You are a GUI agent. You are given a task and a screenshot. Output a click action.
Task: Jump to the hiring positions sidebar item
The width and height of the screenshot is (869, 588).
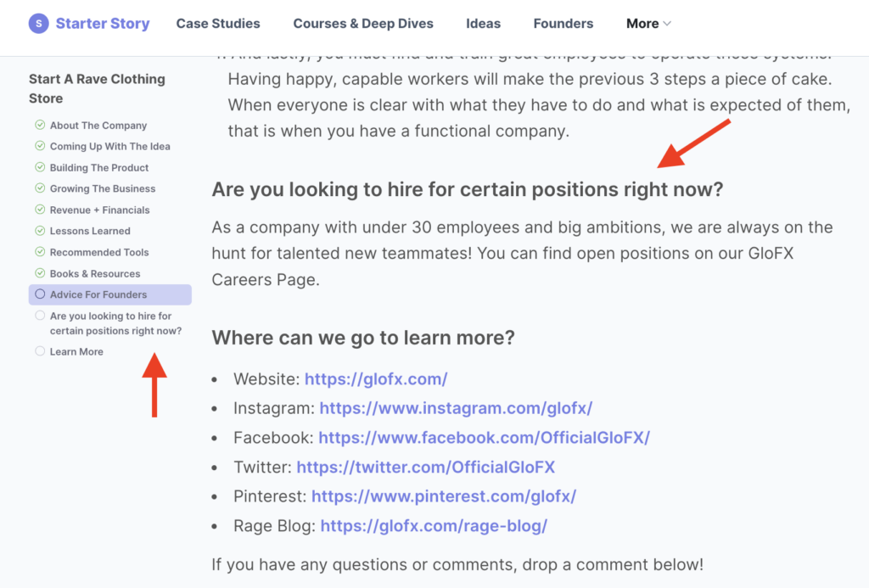(115, 323)
